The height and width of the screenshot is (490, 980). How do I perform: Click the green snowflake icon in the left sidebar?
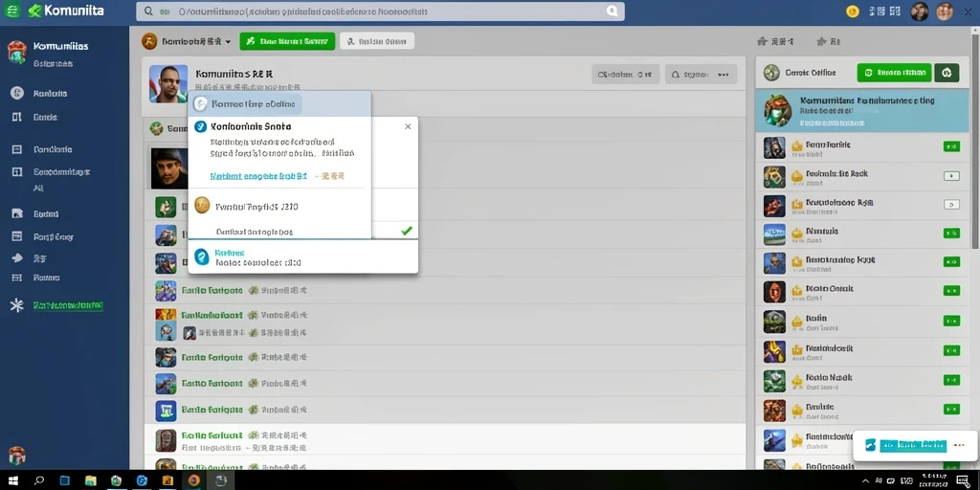17,305
